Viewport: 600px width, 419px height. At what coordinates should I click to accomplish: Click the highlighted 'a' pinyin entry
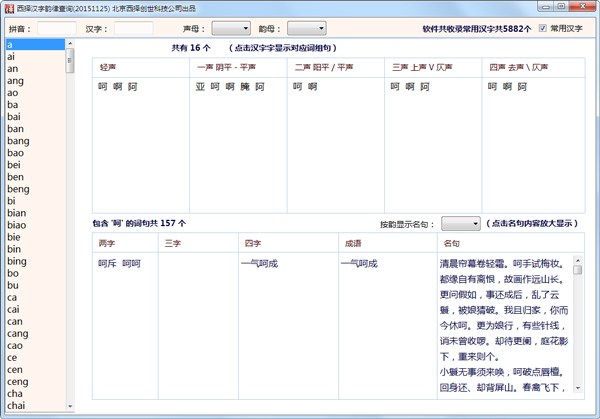pos(35,45)
